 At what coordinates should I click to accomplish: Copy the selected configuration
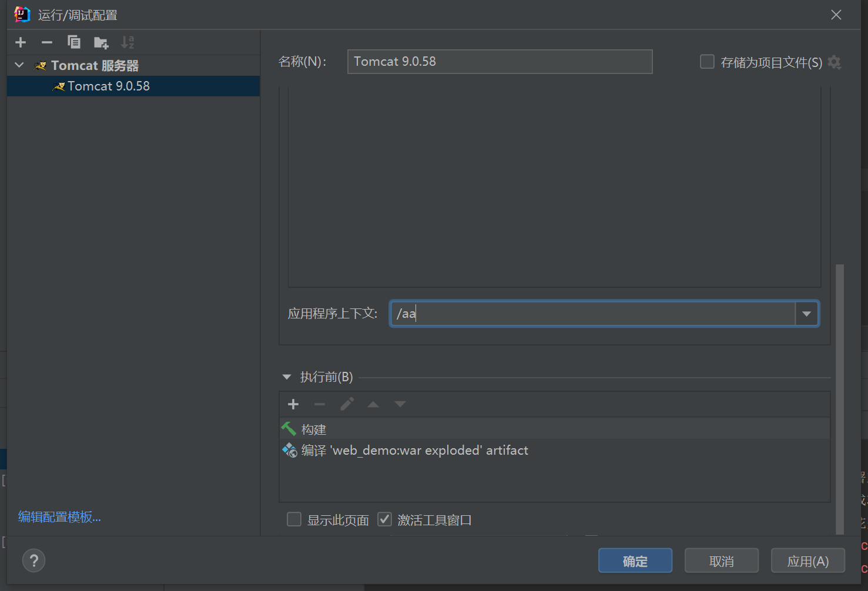[73, 42]
